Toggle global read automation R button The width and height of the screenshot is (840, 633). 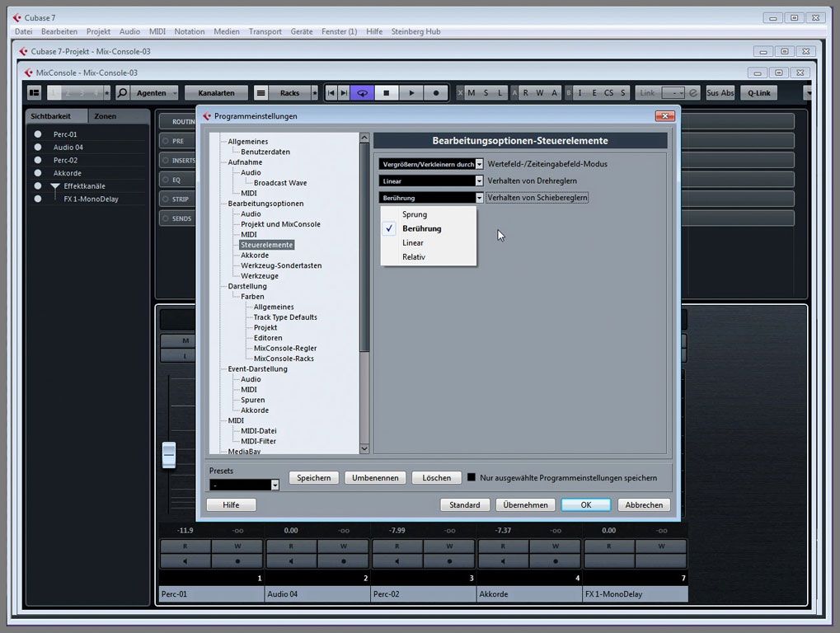[526, 92]
